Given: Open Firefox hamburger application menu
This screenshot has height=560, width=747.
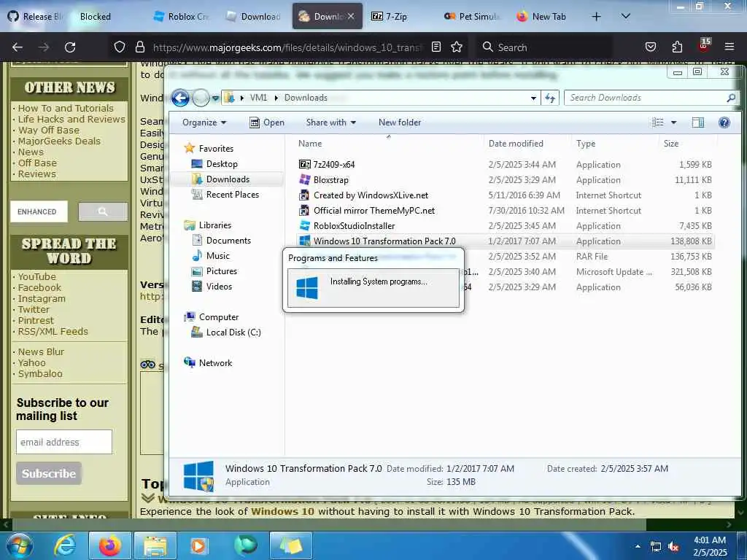Looking at the screenshot, I should click(x=729, y=47).
